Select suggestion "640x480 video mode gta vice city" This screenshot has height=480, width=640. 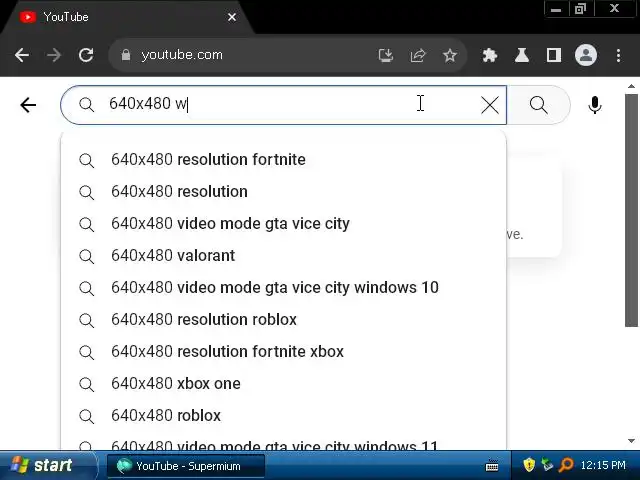coord(283,224)
